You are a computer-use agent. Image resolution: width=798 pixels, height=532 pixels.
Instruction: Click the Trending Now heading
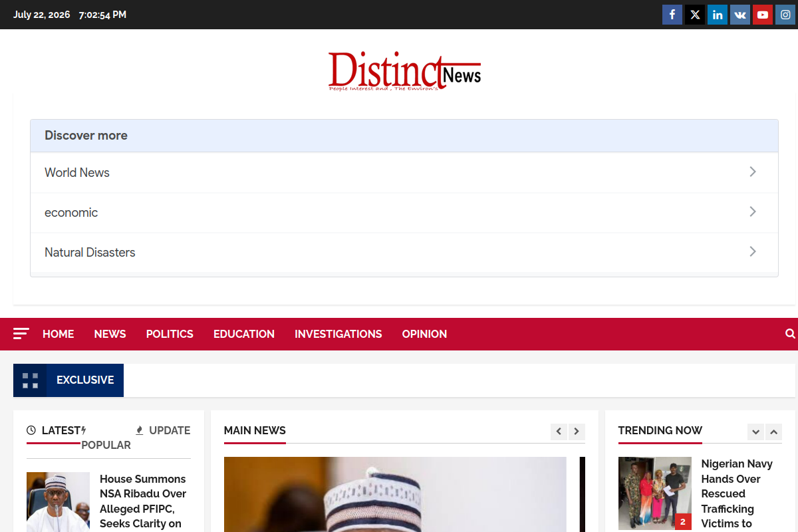(660, 430)
